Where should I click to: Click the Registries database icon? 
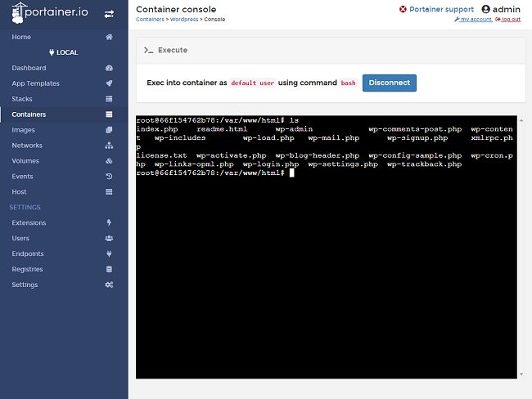[x=109, y=269]
